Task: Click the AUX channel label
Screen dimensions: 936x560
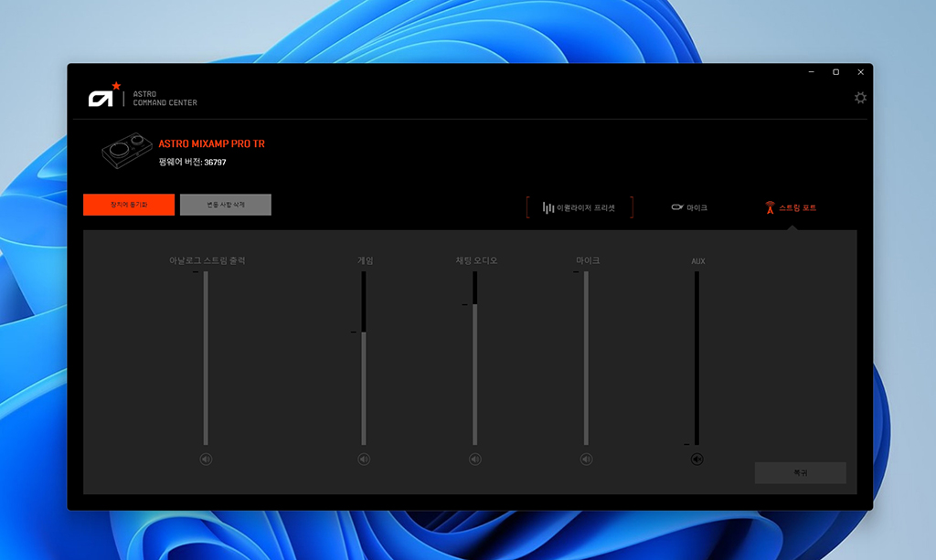Action: (x=697, y=261)
